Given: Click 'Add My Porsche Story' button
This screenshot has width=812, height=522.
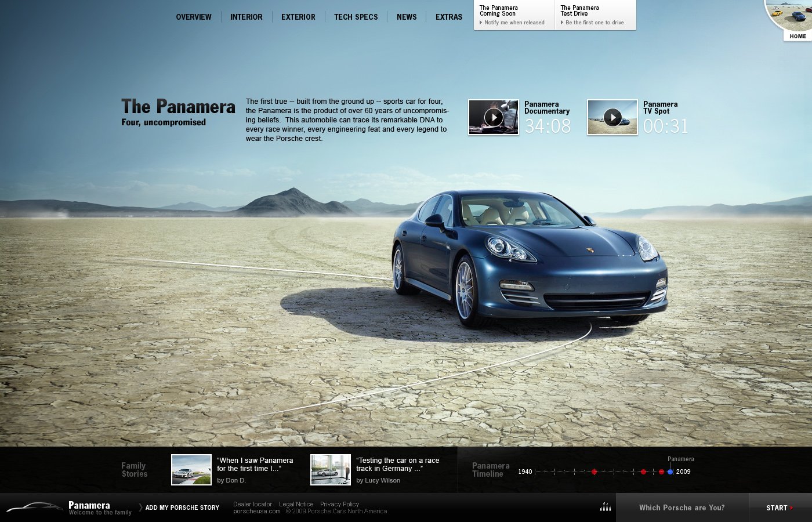Looking at the screenshot, I should (182, 508).
